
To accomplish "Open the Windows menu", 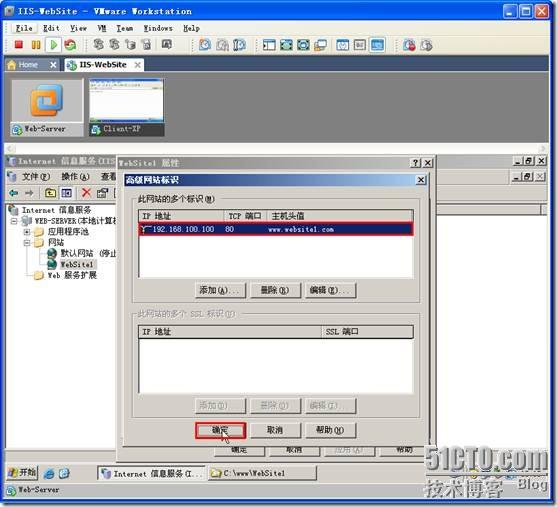I will 158,28.
